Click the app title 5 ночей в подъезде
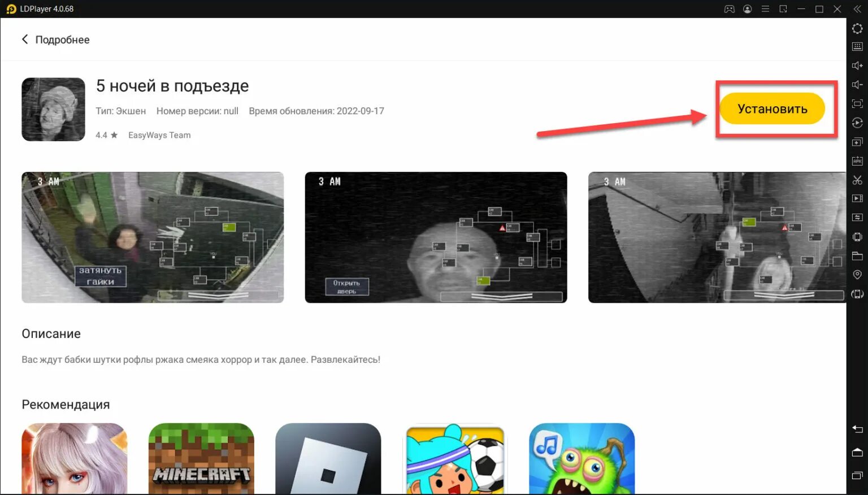This screenshot has width=868, height=495. [x=172, y=86]
